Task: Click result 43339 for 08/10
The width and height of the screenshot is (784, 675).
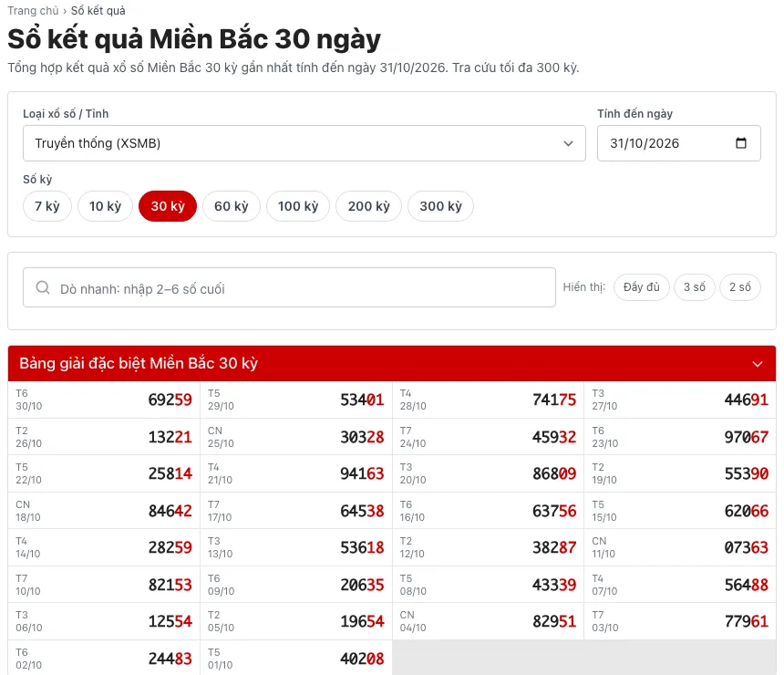Action: point(554,585)
